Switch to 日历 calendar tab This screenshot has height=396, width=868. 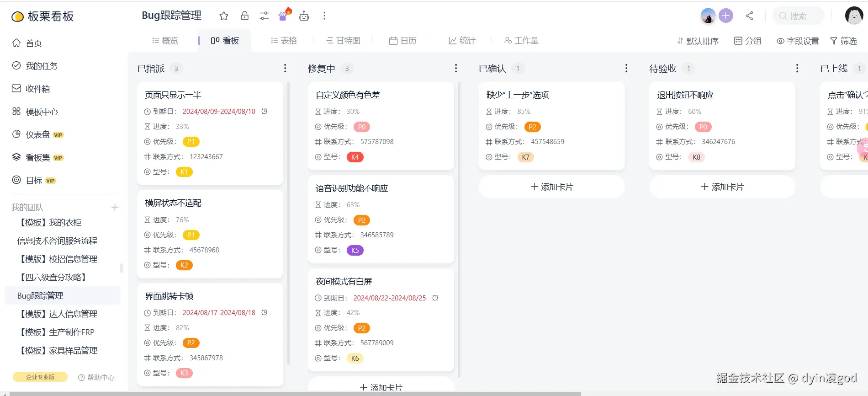[x=402, y=41]
